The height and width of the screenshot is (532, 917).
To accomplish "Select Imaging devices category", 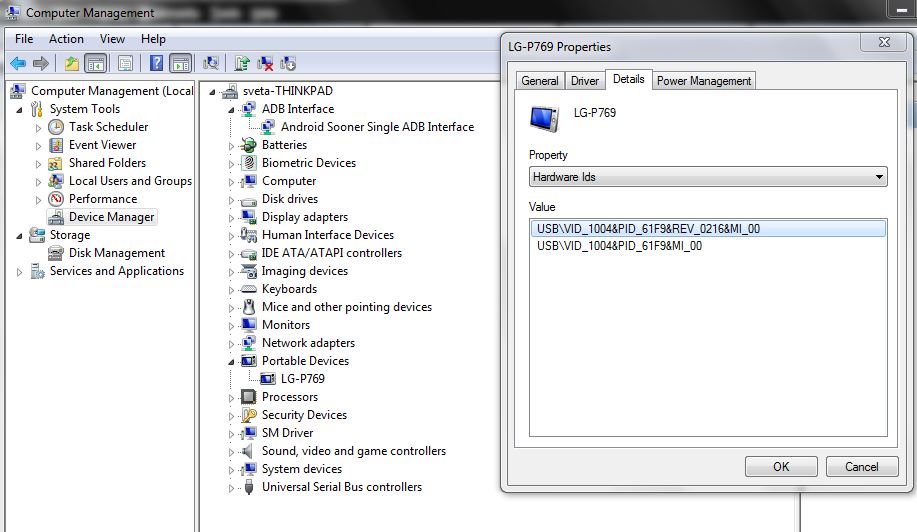I will pyautogui.click(x=304, y=271).
